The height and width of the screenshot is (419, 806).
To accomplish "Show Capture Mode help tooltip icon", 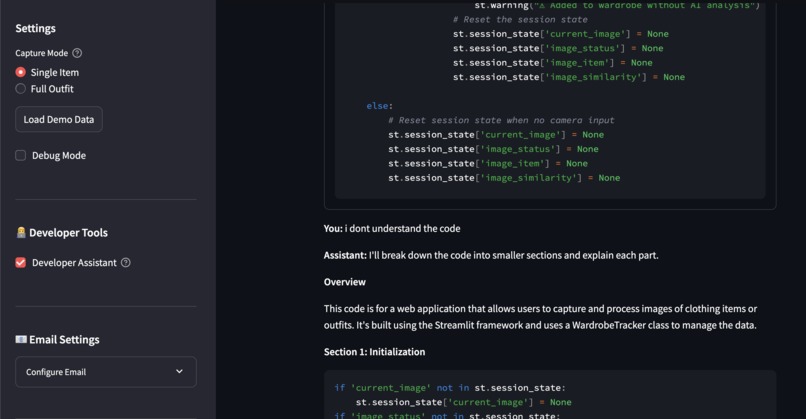I will pyautogui.click(x=77, y=53).
